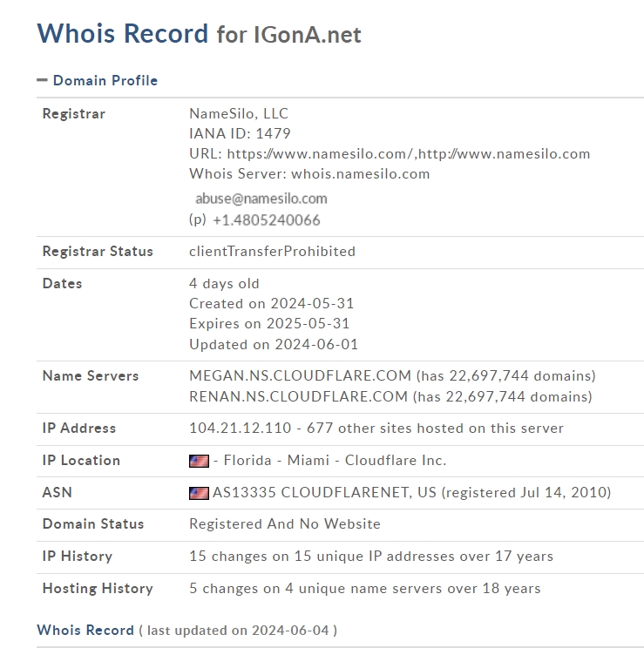Click MEGAN.NS.CLOUDFLARE.COM name server

(301, 375)
